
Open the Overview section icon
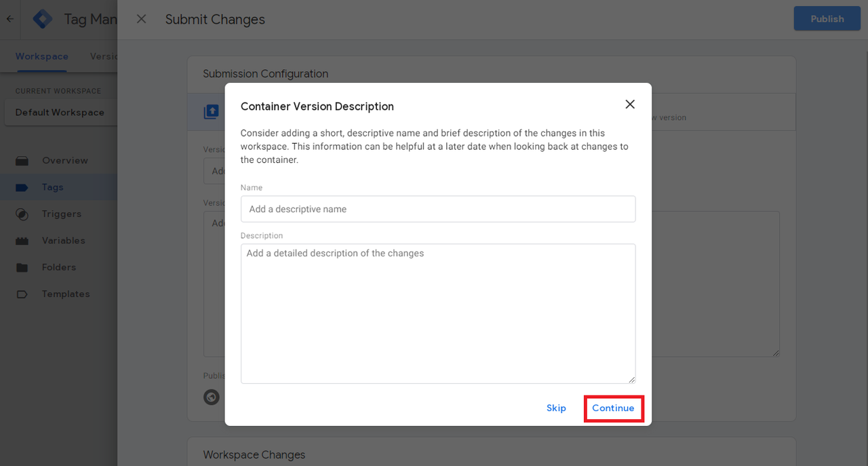[x=22, y=161]
